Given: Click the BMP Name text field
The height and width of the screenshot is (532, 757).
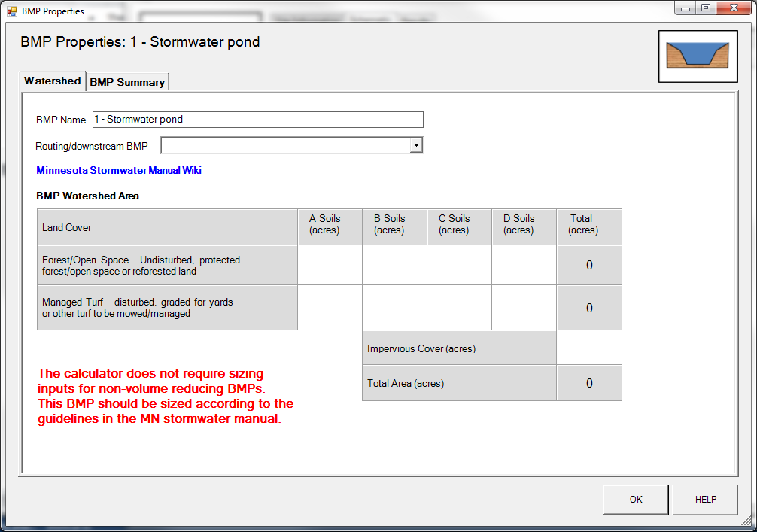Looking at the screenshot, I should coord(257,120).
